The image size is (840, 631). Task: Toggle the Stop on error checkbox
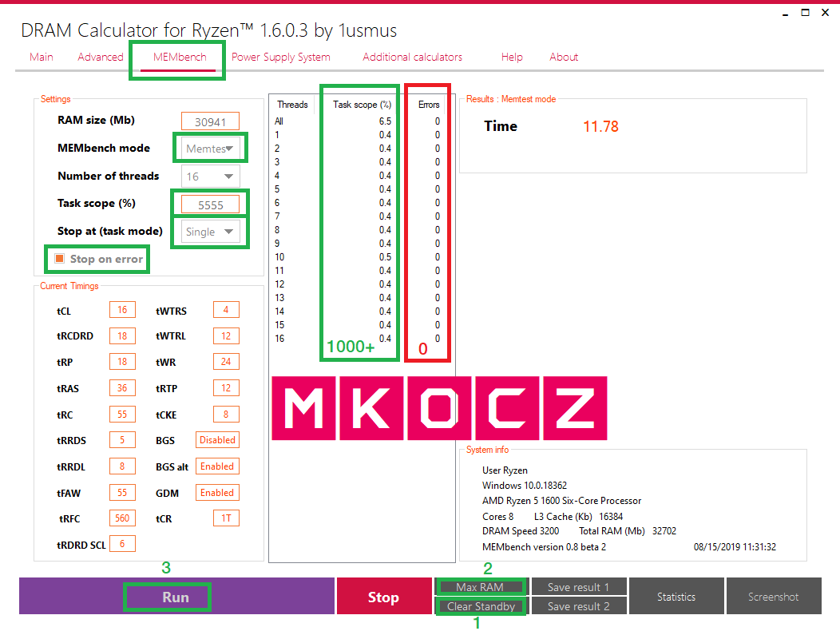(x=60, y=259)
